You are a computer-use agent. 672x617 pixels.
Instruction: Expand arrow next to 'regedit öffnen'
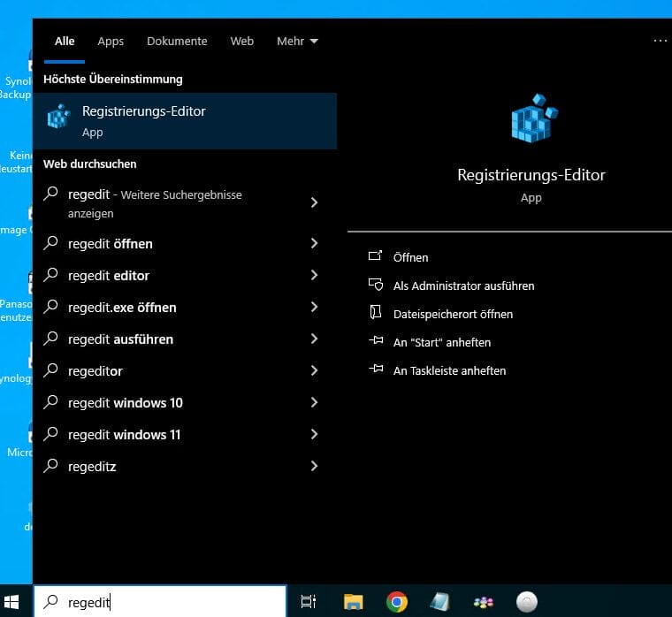(314, 243)
